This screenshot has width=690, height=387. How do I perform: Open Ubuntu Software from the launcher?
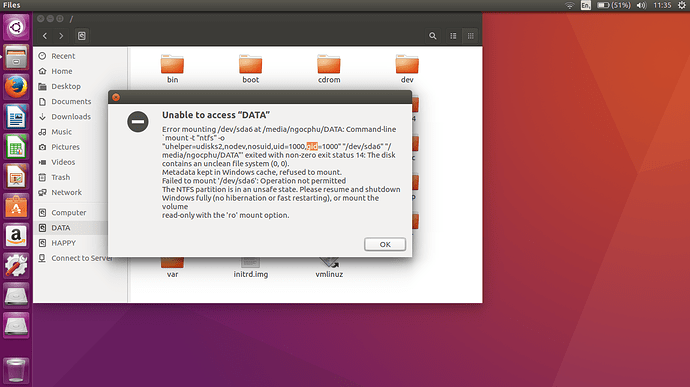(x=16, y=206)
